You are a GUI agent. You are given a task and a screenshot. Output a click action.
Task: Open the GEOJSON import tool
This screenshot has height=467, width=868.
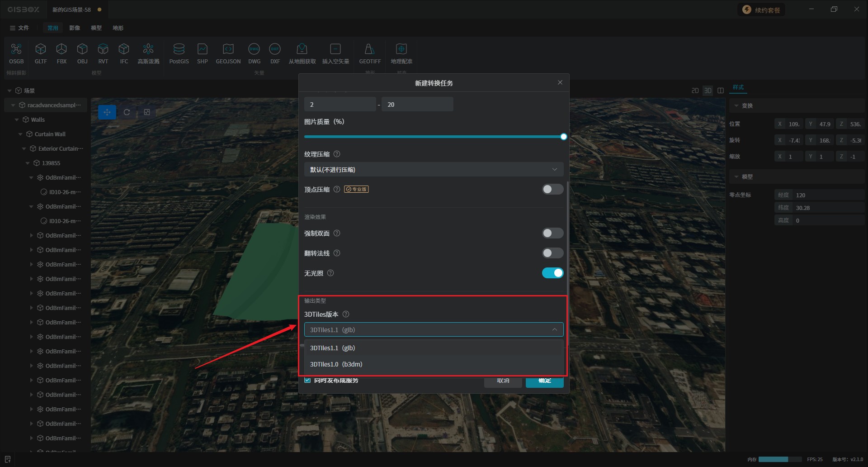tap(228, 49)
